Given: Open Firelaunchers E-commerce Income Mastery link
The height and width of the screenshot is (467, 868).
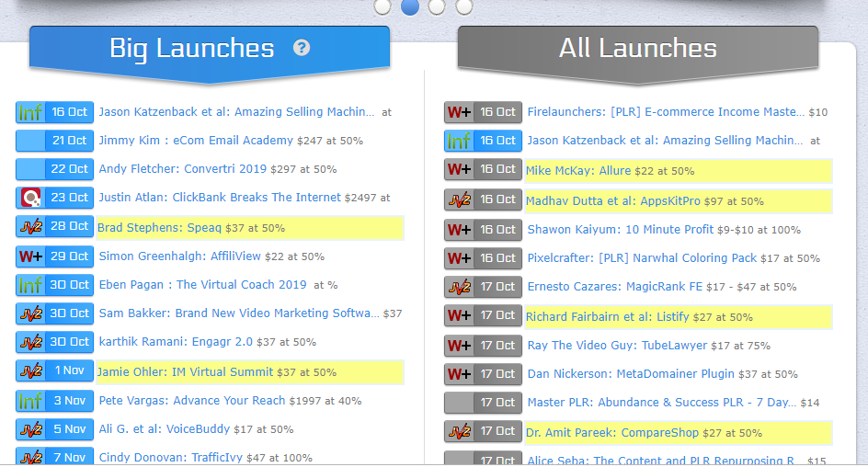Looking at the screenshot, I should pos(666,112).
